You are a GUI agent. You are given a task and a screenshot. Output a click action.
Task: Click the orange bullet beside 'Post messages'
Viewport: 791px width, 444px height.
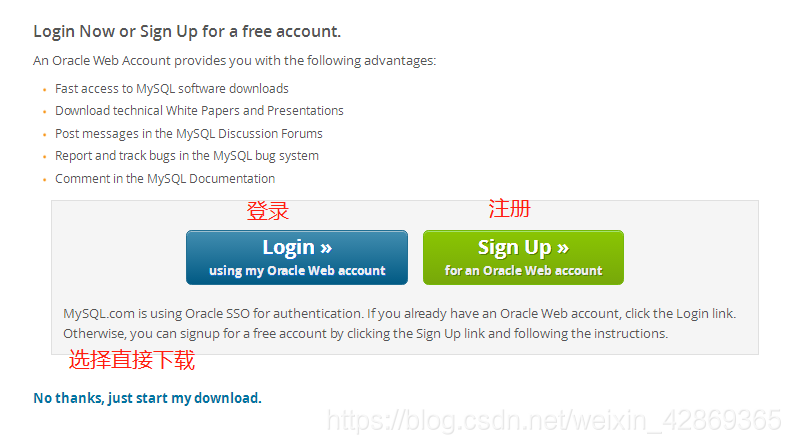(44, 135)
